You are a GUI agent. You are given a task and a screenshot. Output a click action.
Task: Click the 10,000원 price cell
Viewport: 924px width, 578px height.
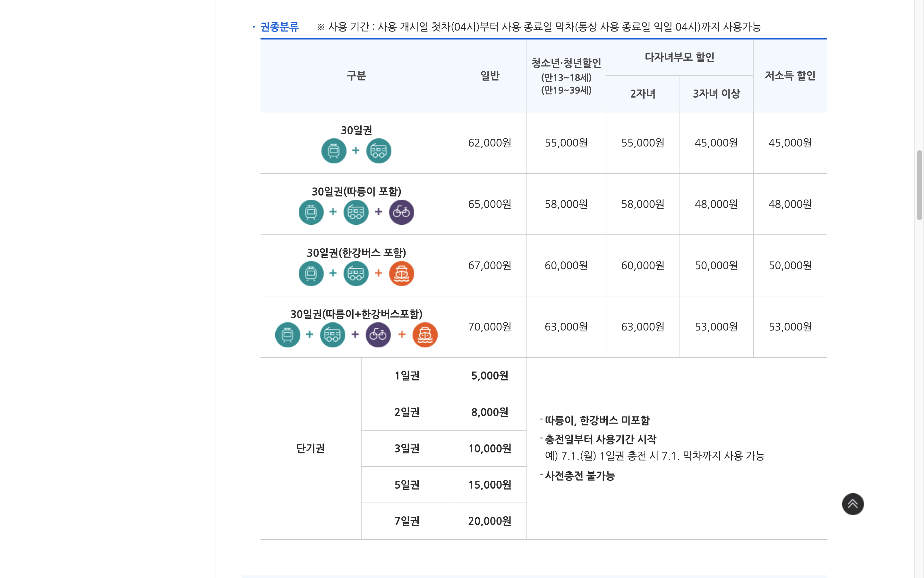(490, 448)
